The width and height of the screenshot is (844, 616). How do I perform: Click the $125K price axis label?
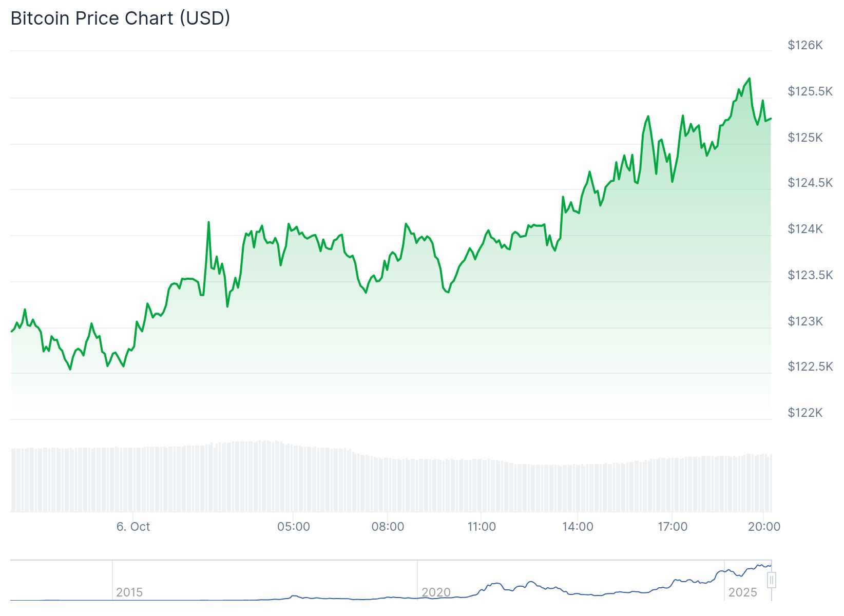[805, 138]
